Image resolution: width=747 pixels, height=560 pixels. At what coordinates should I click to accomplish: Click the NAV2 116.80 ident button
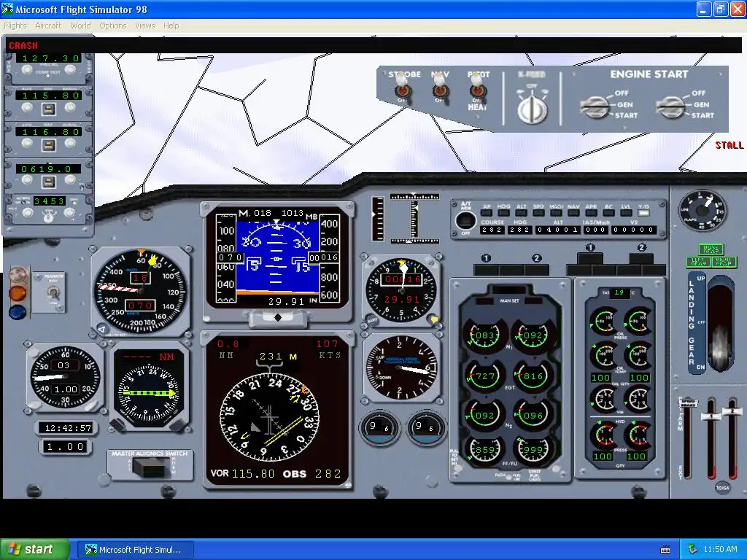(47, 145)
